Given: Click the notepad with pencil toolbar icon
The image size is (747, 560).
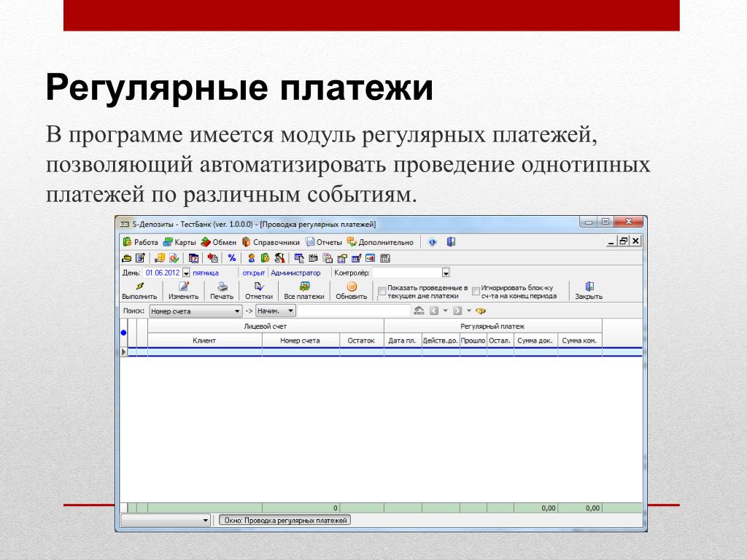Looking at the screenshot, I should click(140, 258).
